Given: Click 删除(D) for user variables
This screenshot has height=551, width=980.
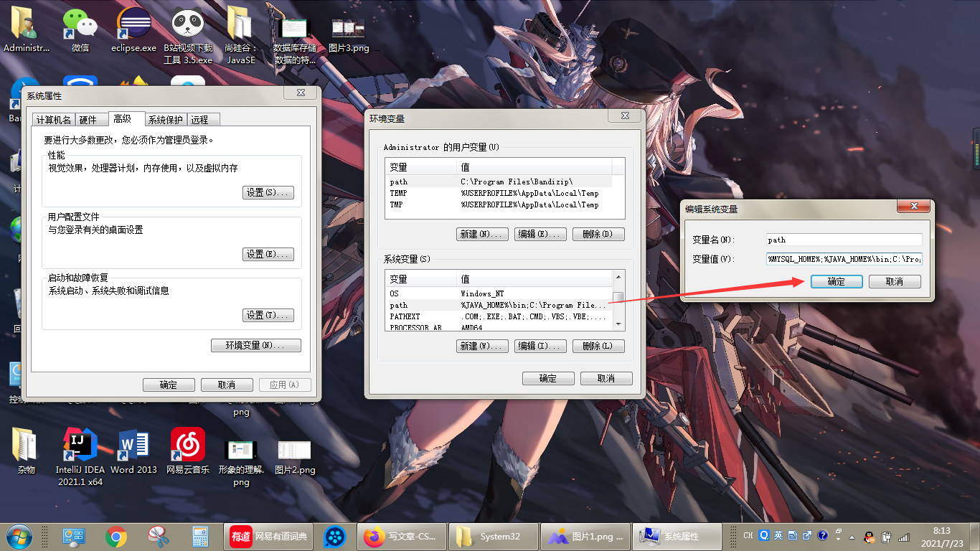Looking at the screenshot, I should [598, 234].
